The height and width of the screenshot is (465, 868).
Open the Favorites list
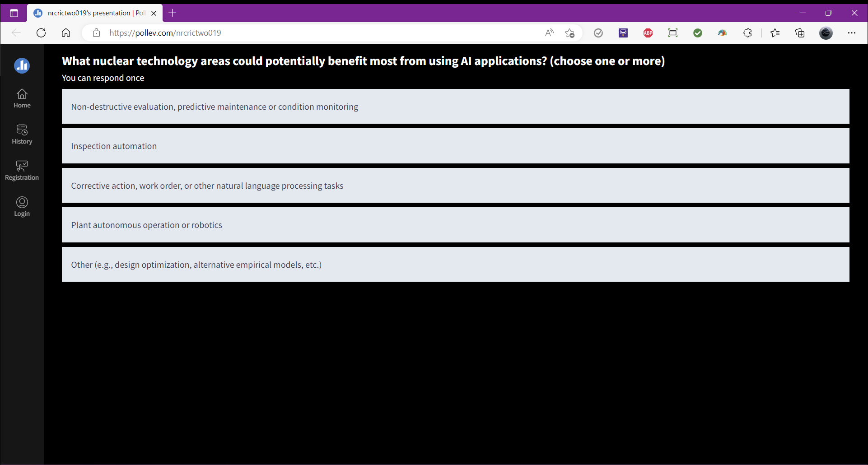tap(775, 33)
